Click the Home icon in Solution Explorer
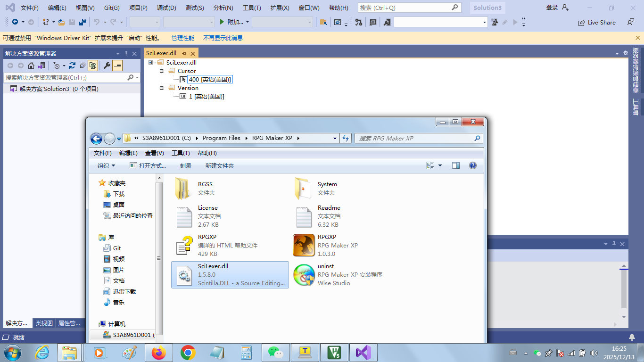 click(31, 66)
